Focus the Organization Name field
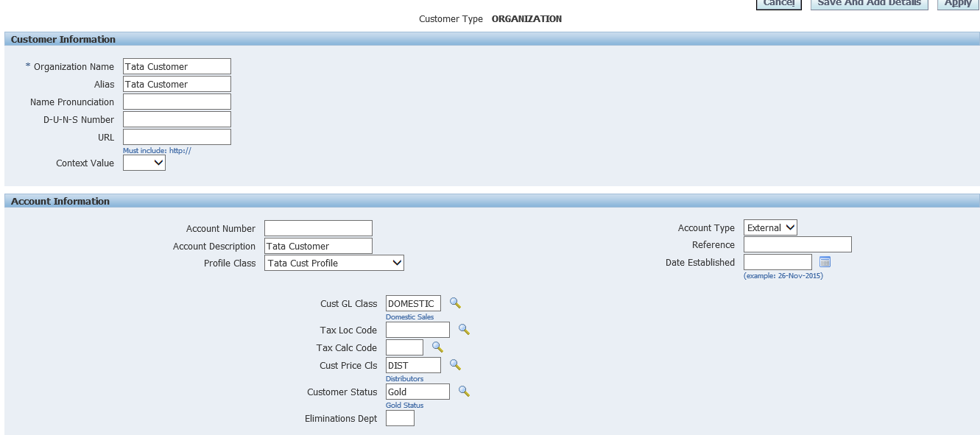Screen dimensions: 980x435 point(177,67)
